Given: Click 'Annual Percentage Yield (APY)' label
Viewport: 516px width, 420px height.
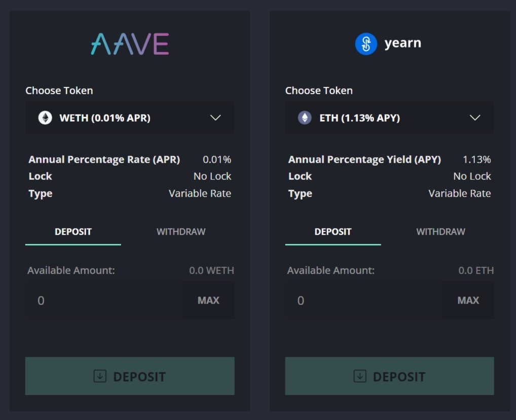Looking at the screenshot, I should (364, 160).
